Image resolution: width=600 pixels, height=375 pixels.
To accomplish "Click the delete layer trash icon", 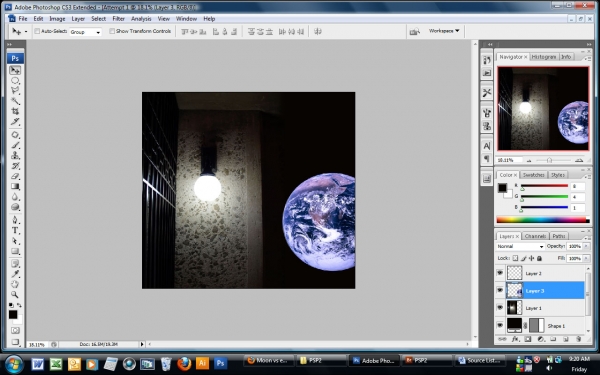I will click(579, 339).
